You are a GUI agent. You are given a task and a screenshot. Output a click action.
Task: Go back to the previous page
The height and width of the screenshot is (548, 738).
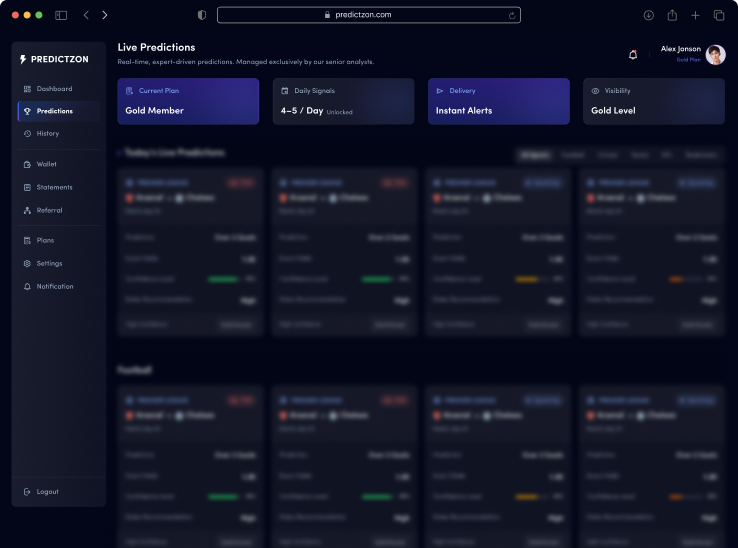[x=86, y=15]
